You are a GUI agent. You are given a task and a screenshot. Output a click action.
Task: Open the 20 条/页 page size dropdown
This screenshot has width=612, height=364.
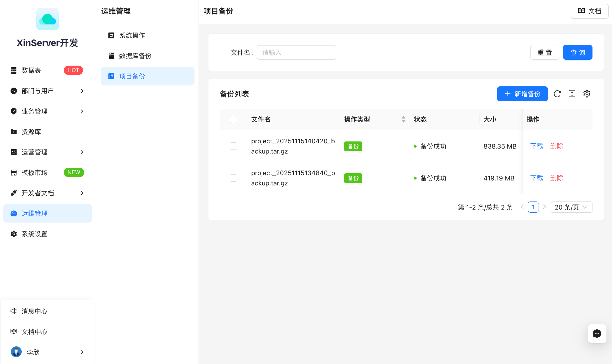(571, 207)
